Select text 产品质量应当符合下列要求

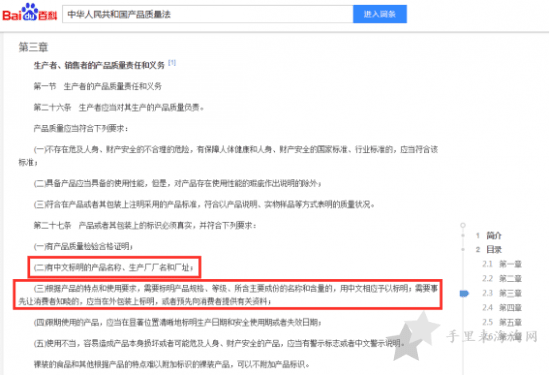(x=80, y=129)
